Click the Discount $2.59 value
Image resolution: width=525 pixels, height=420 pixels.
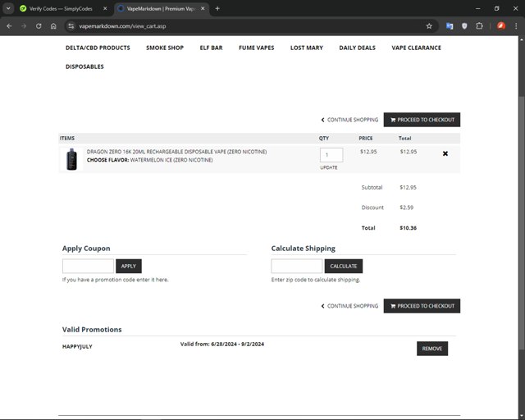pos(407,208)
